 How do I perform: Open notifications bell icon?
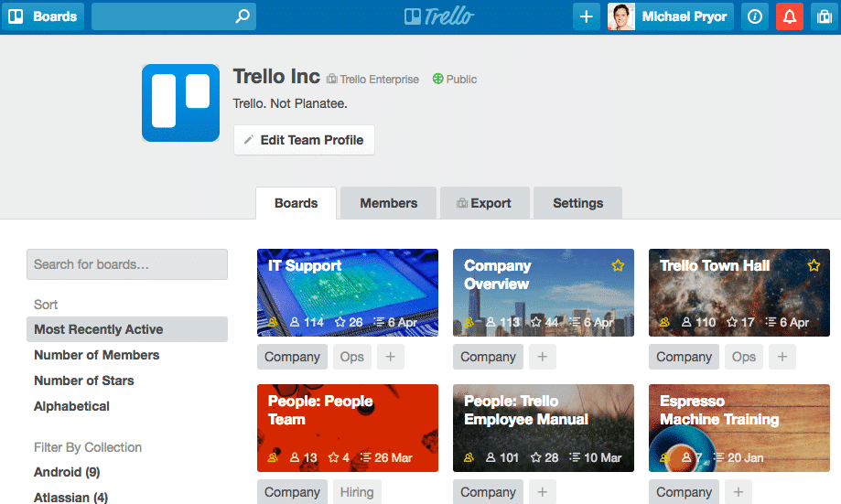[790, 16]
